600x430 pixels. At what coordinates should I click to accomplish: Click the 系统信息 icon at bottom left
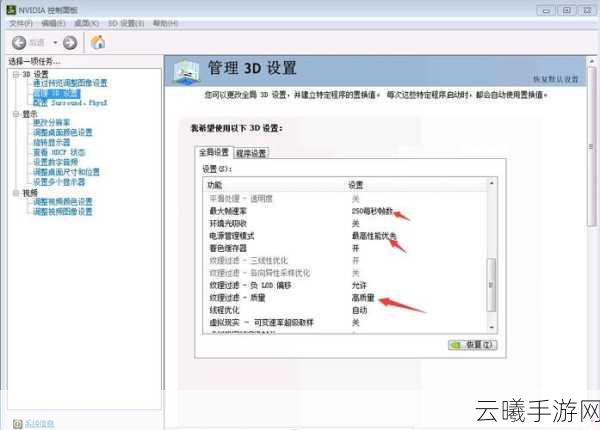(17, 423)
